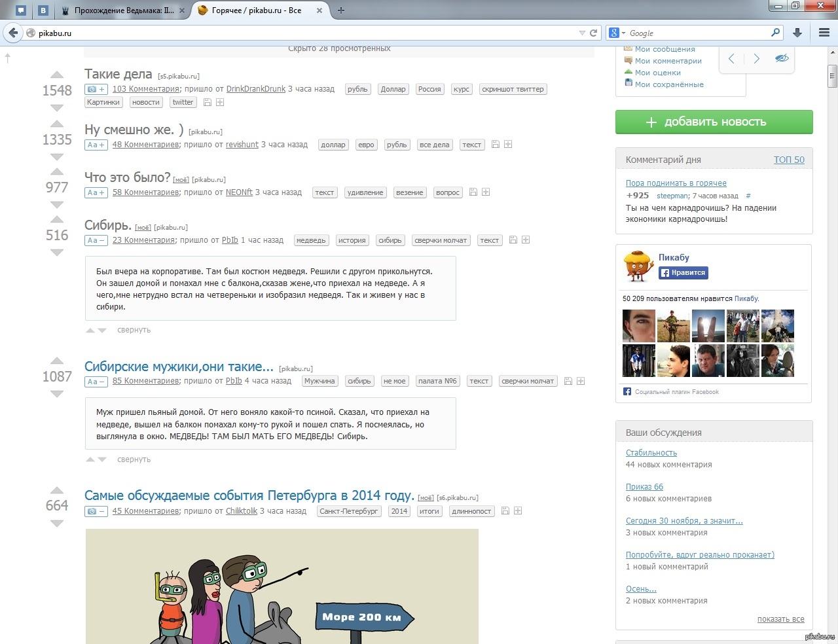Upvote the post 'Сибирь.'
This screenshot has width=838, height=644.
pos(57,219)
